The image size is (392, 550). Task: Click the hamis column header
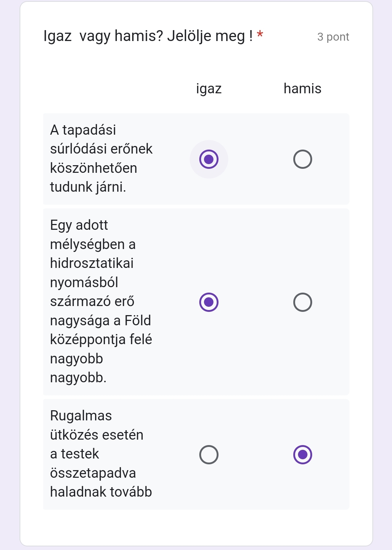(x=303, y=89)
